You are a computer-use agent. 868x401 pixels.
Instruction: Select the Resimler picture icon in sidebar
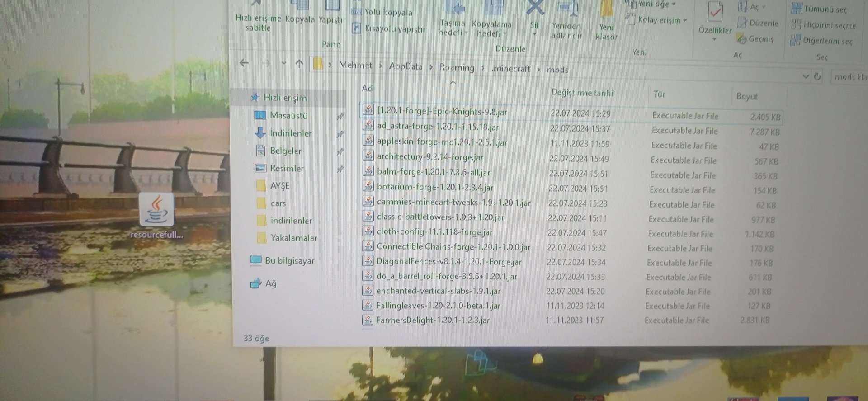[260, 168]
